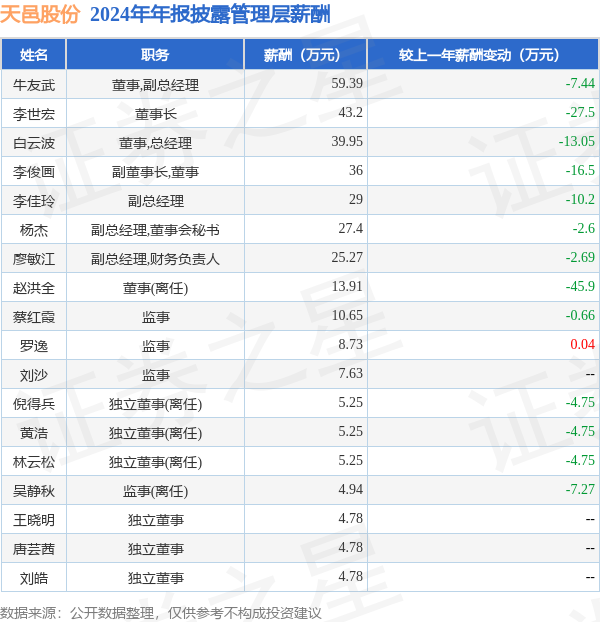This screenshot has width=600, height=622.
Task: Select the name 刘沙
Action: click(x=34, y=374)
